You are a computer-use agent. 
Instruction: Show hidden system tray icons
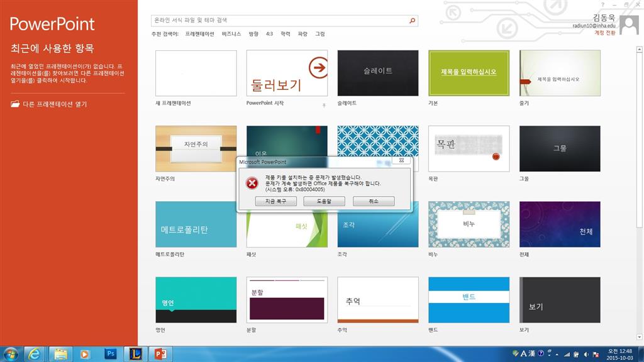click(x=557, y=354)
